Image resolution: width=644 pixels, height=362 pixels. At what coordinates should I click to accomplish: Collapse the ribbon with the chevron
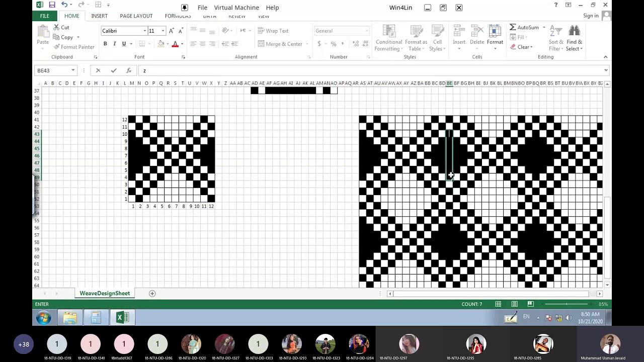tap(605, 57)
